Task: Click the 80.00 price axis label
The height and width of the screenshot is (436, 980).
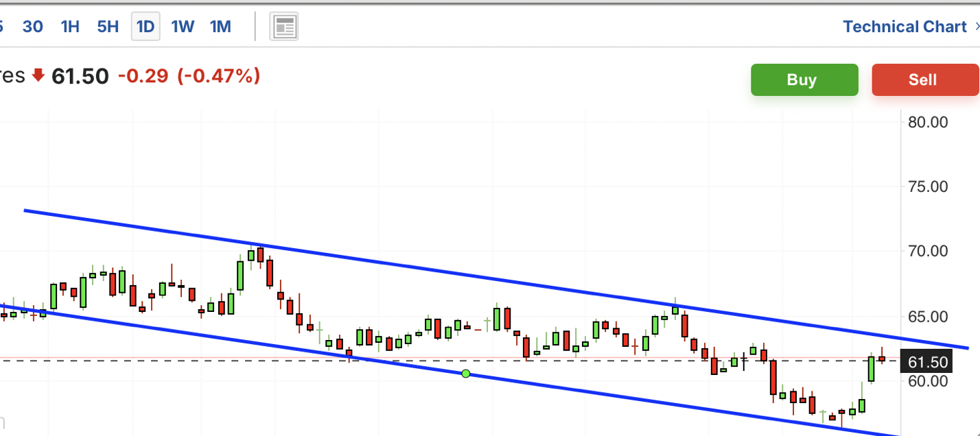Action: [x=928, y=122]
